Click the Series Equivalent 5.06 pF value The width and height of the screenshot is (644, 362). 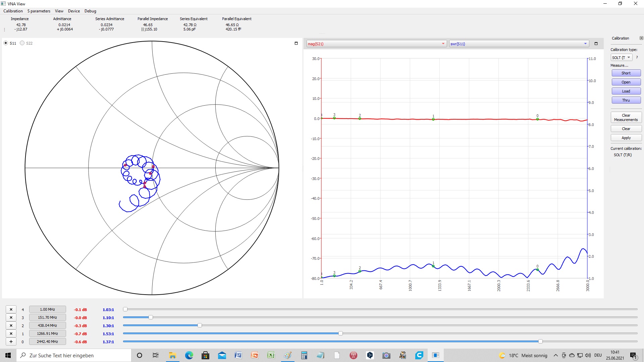pyautogui.click(x=189, y=29)
